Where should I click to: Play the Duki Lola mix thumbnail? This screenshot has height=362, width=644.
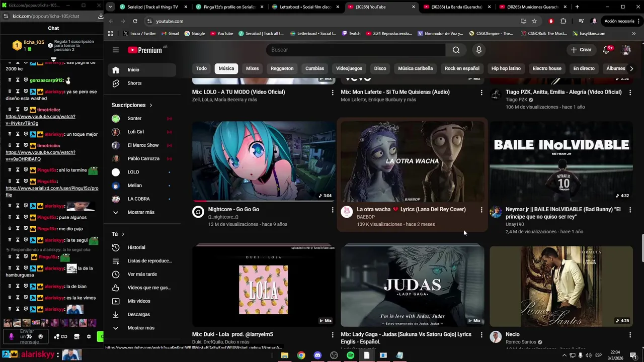pos(264,286)
